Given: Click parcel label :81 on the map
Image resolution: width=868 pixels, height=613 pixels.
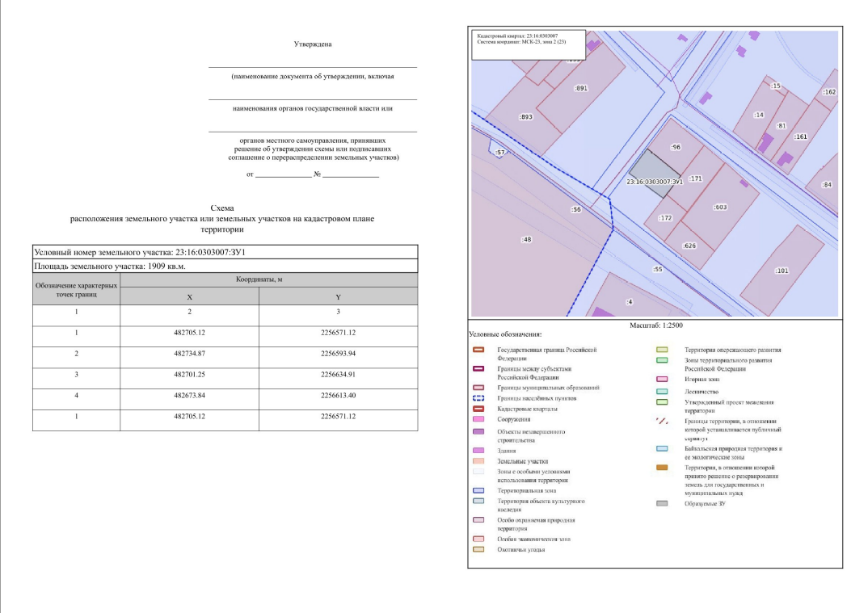Looking at the screenshot, I should pyautogui.click(x=781, y=125).
